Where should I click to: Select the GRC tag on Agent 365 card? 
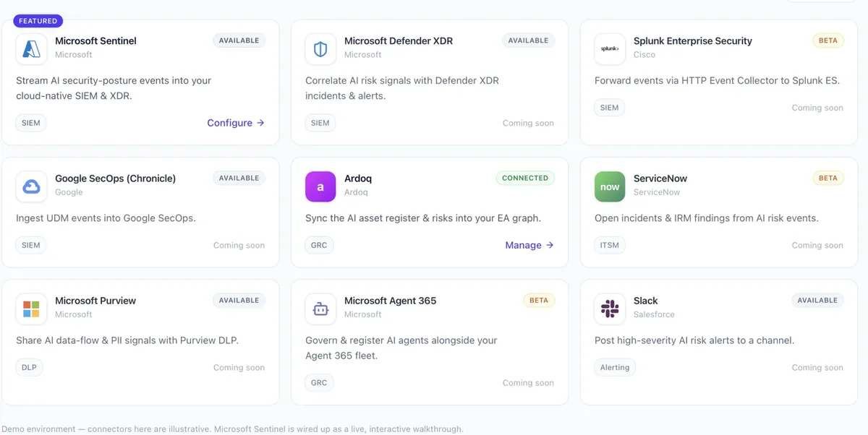coord(319,383)
